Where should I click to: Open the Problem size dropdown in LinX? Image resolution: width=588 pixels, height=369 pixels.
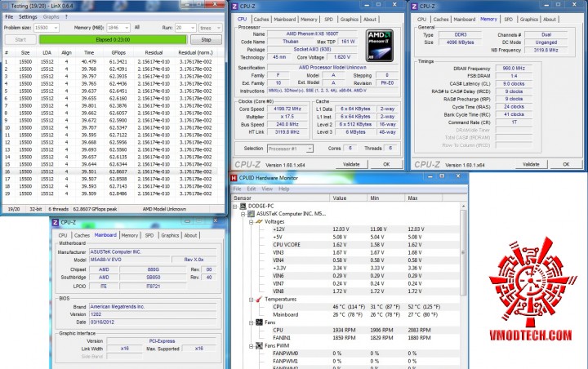[56, 28]
